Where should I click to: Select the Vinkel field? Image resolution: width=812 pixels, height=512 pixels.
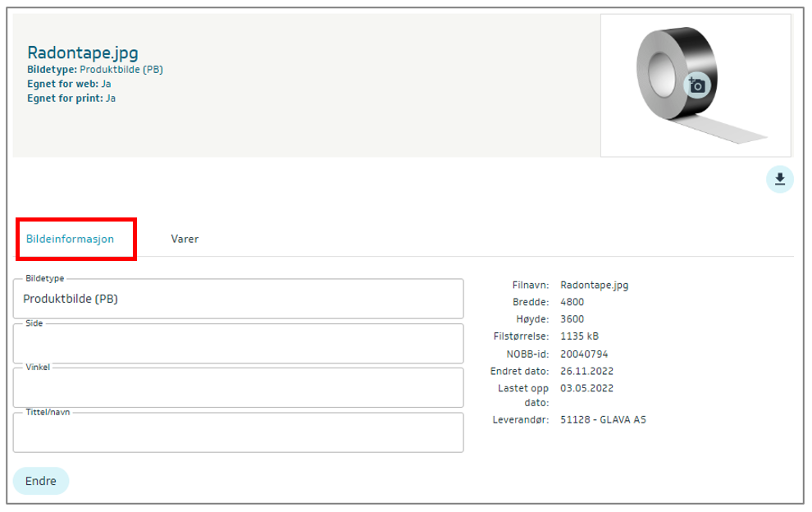tap(238, 388)
